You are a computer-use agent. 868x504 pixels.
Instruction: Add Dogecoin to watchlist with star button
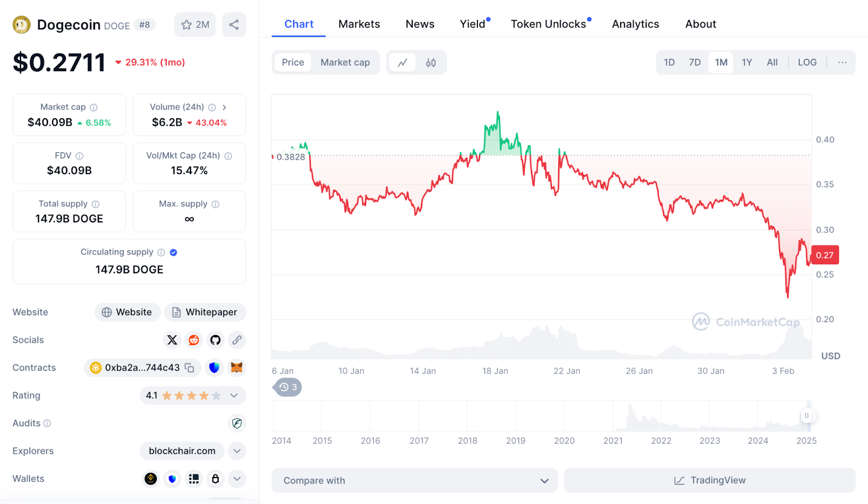pyautogui.click(x=195, y=24)
